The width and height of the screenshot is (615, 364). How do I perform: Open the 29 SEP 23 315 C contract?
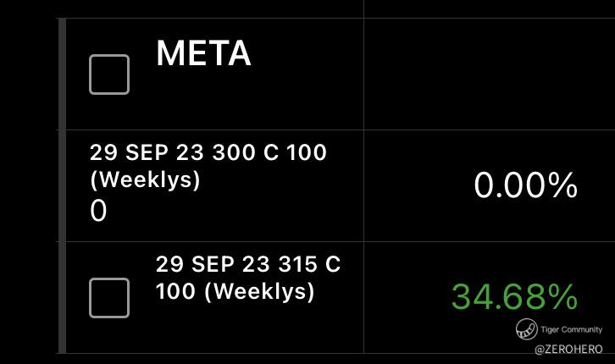(247, 264)
